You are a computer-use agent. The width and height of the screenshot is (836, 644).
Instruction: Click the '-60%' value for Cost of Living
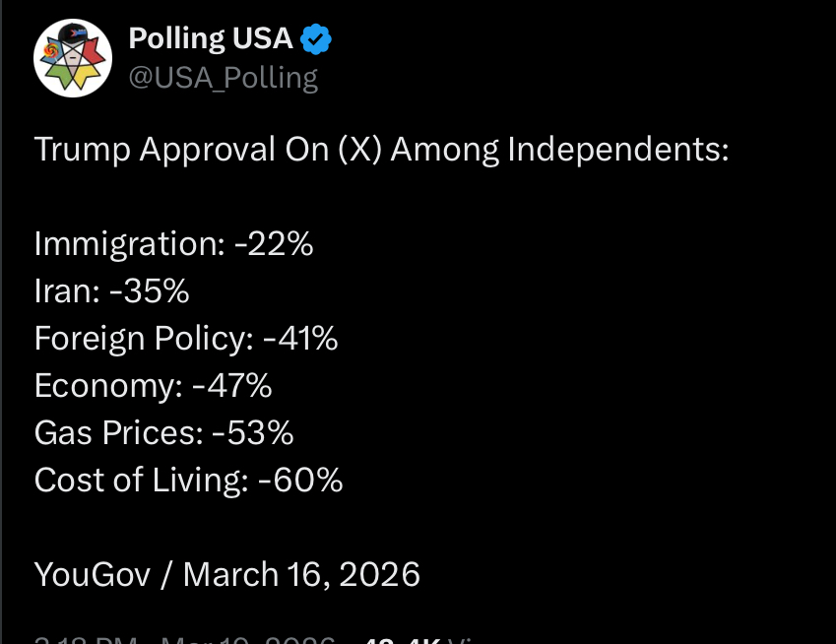click(x=300, y=481)
